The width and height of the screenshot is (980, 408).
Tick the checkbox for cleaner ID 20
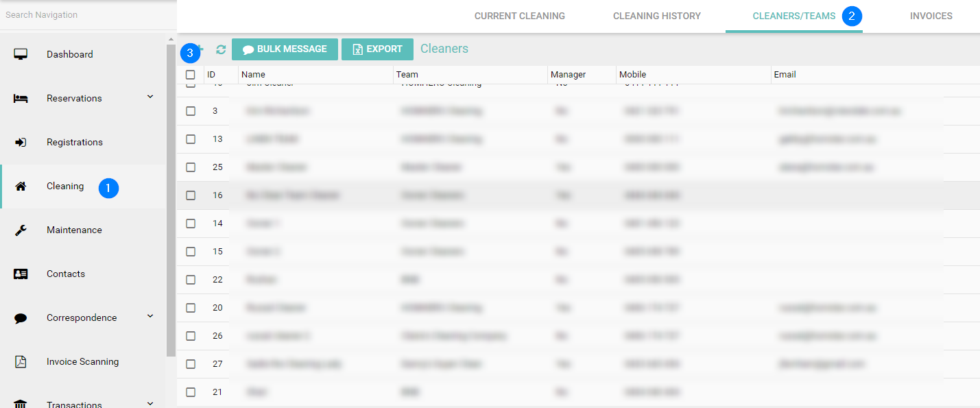[191, 308]
